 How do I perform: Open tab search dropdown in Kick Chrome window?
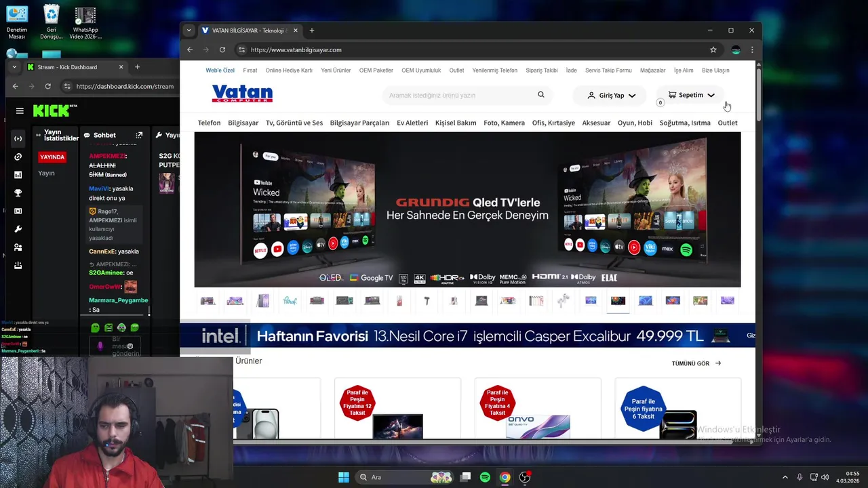[x=15, y=67]
